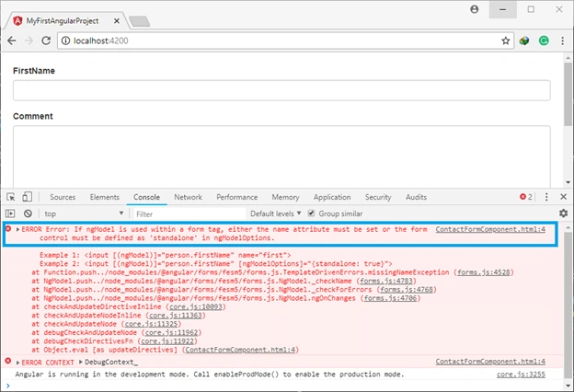Click into the FirstName input field
Image resolution: width=574 pixels, height=392 pixels.
coord(281,90)
